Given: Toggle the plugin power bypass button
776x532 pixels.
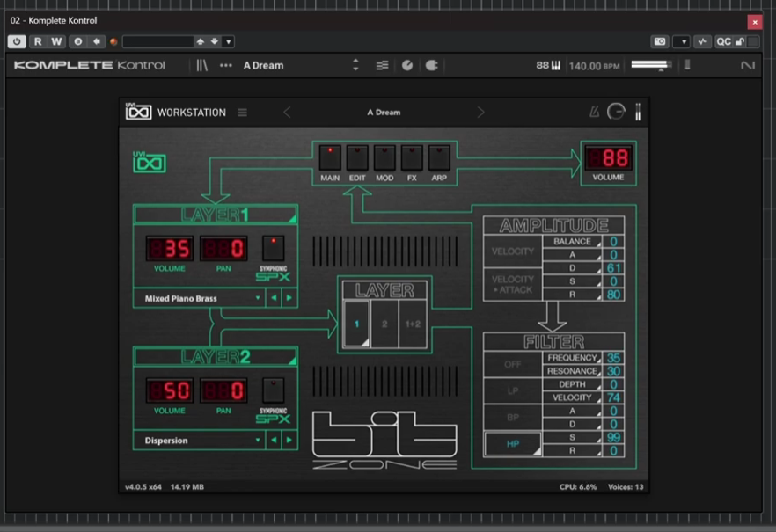Looking at the screenshot, I should point(17,41).
